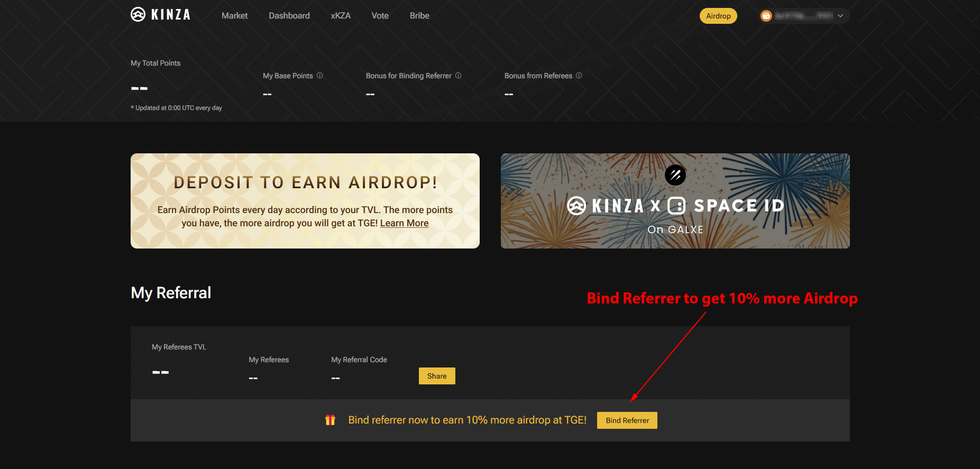Screen dimensions: 980x469
Task: Click the gift icon in the referrer banner
Action: click(x=330, y=420)
